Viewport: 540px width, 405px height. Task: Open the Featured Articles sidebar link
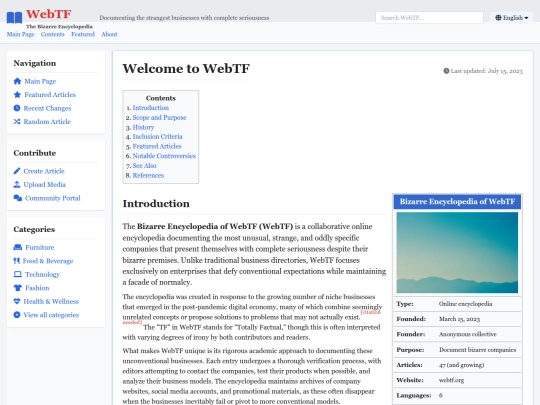point(50,95)
